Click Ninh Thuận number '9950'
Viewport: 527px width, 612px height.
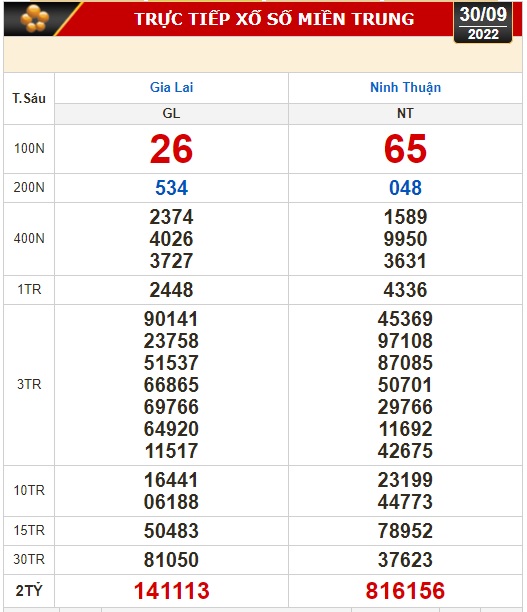[405, 239]
